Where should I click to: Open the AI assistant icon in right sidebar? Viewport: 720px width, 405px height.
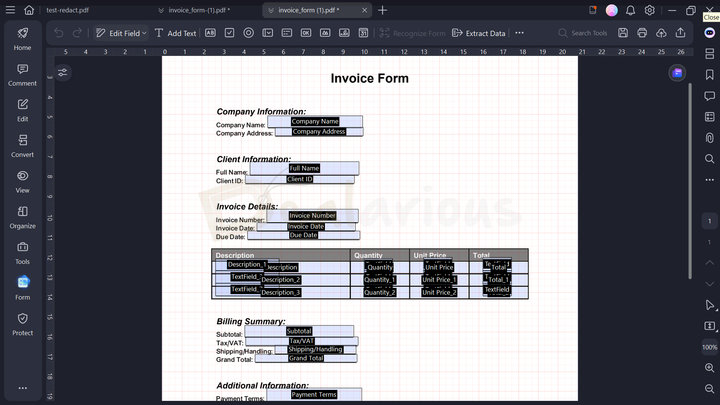pos(709,33)
